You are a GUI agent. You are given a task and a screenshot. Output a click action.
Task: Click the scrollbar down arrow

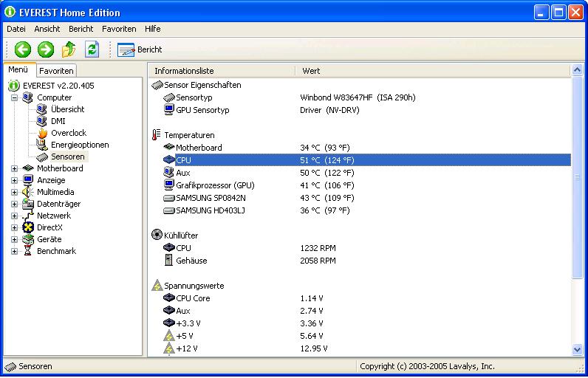coord(577,350)
